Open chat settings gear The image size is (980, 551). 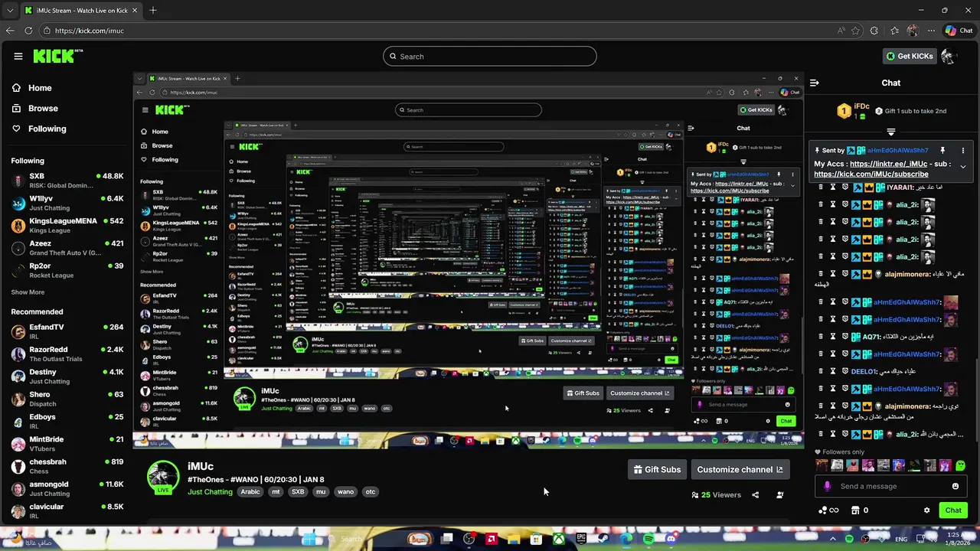tap(926, 510)
